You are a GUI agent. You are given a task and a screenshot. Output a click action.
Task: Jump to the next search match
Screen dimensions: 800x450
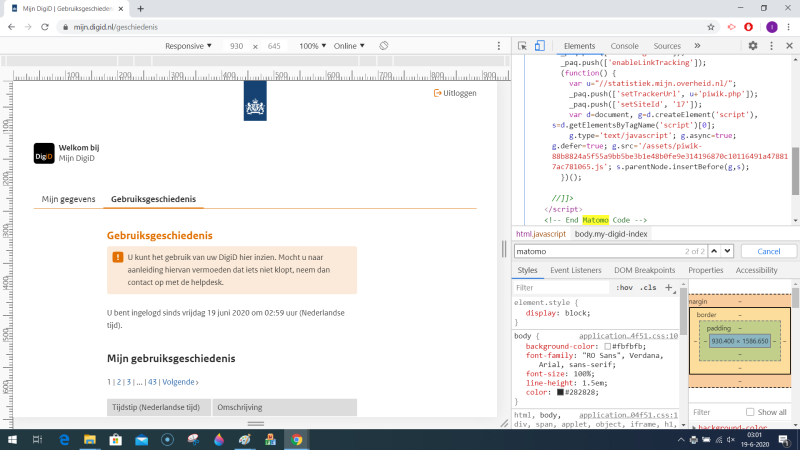coord(729,251)
